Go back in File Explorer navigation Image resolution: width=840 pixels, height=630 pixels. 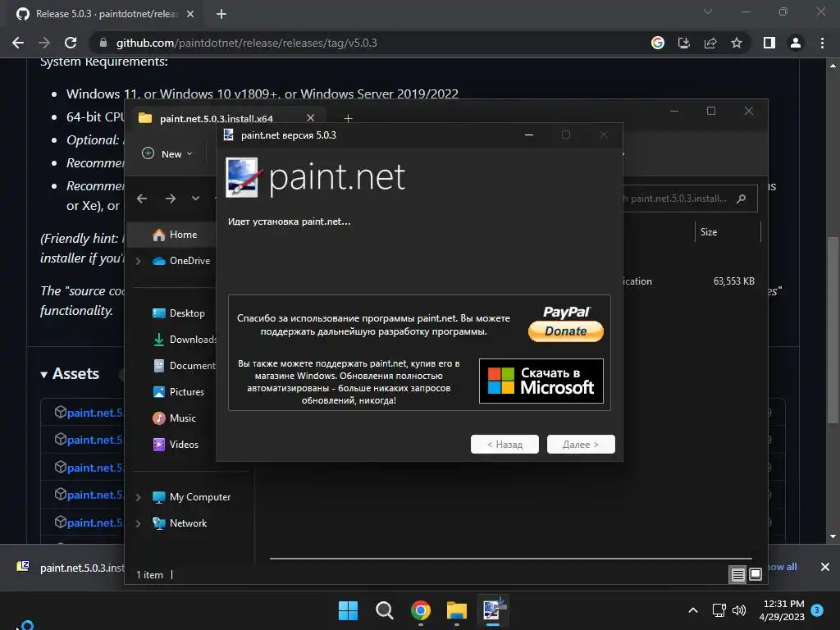click(x=142, y=199)
